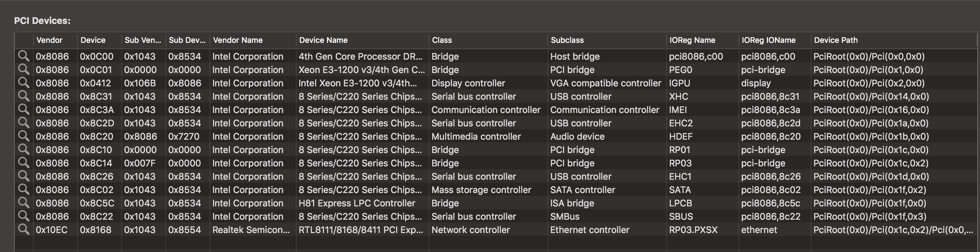Click magnifier icon beside PEG0 device

[23, 69]
